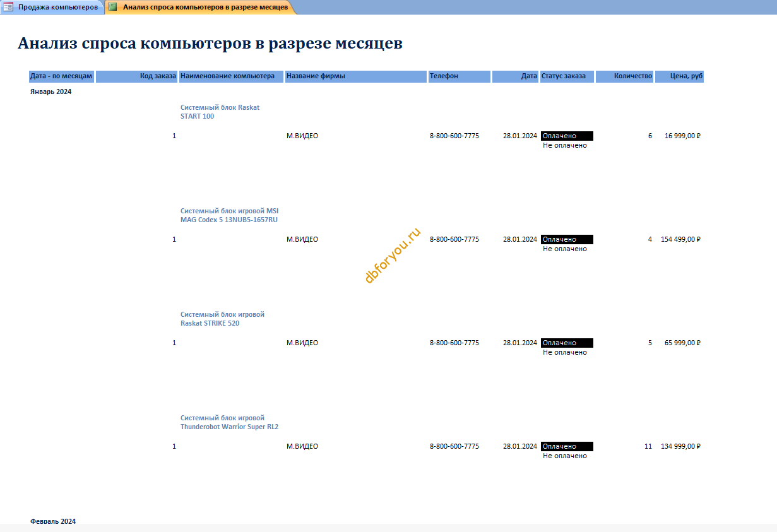Screen dimensions: 777x532
Task: Select Не оплачено status in MSI MAG Codex row
Action: pos(565,249)
